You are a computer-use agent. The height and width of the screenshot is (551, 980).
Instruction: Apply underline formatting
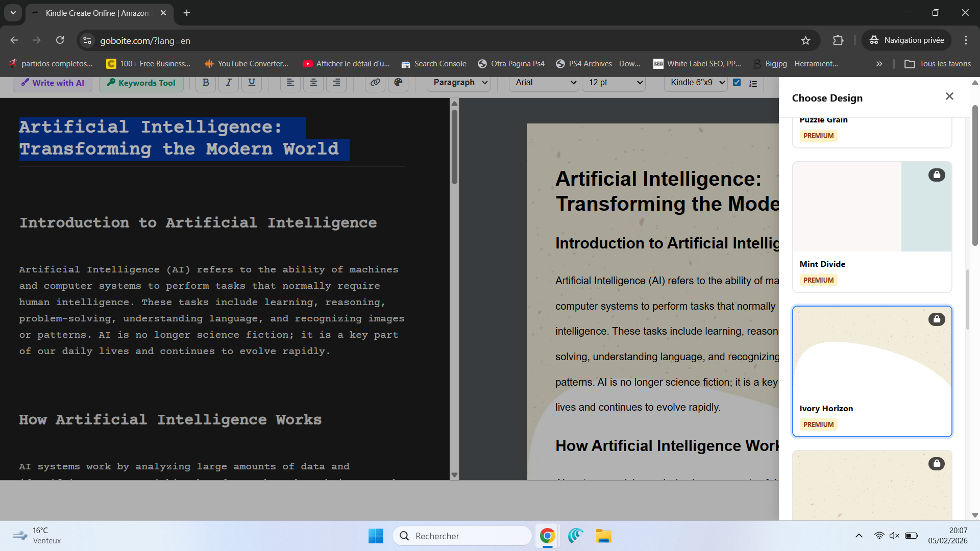pyautogui.click(x=252, y=83)
